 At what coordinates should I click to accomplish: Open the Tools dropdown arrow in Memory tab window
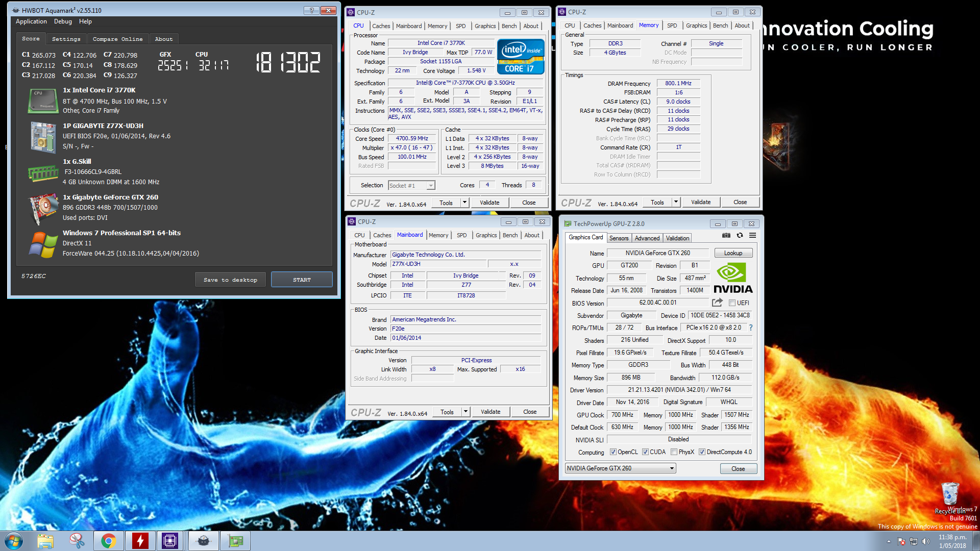click(676, 202)
